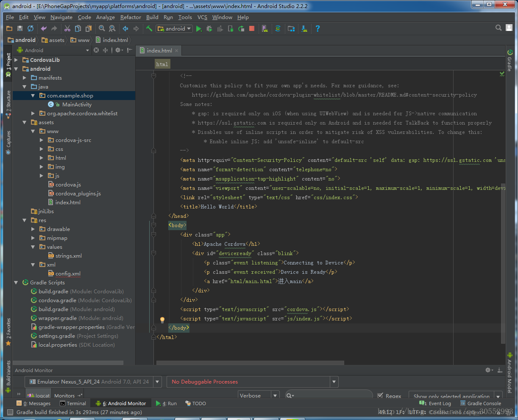Click the Attach debugger to process icon

[x=231, y=28]
